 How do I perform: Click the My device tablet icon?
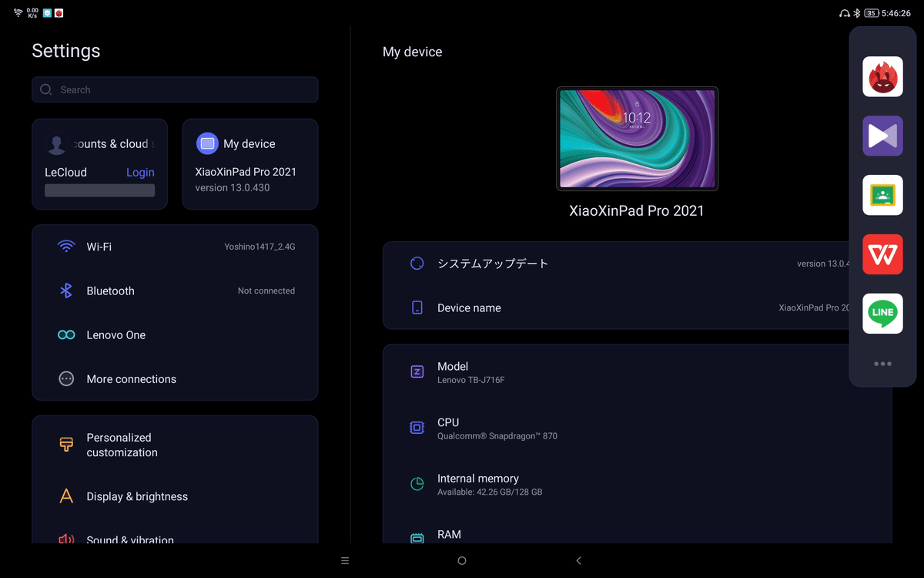click(207, 143)
